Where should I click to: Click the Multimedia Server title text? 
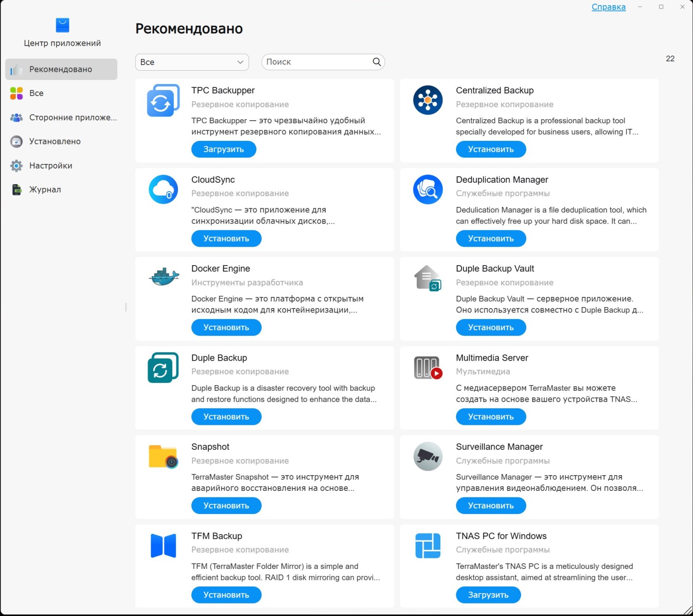coord(492,358)
